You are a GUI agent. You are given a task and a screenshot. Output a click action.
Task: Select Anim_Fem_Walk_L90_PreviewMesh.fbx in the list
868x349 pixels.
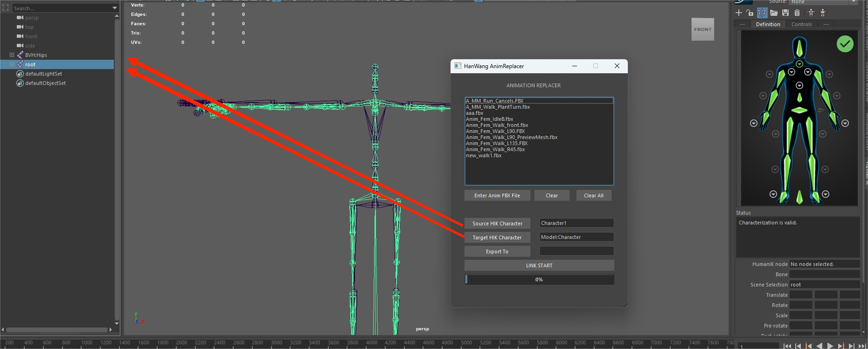[x=539, y=137]
